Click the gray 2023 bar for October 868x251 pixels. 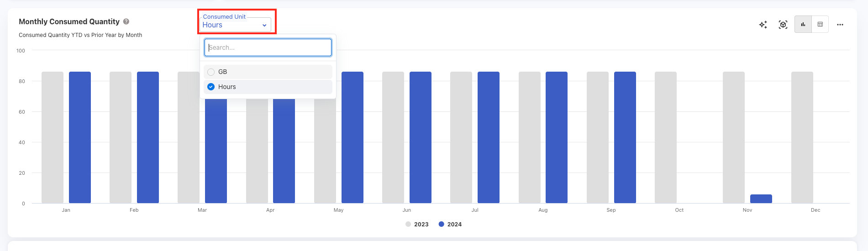point(666,137)
